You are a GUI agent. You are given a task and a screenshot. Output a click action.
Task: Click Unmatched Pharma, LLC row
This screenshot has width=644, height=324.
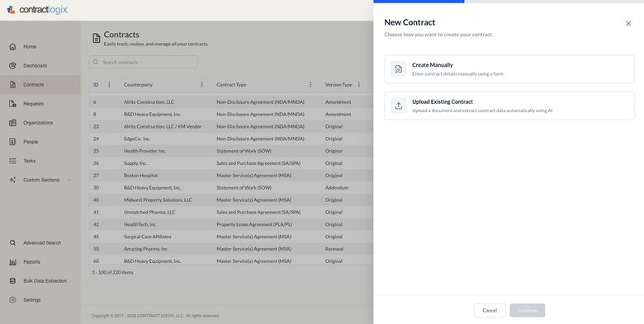(x=231, y=212)
